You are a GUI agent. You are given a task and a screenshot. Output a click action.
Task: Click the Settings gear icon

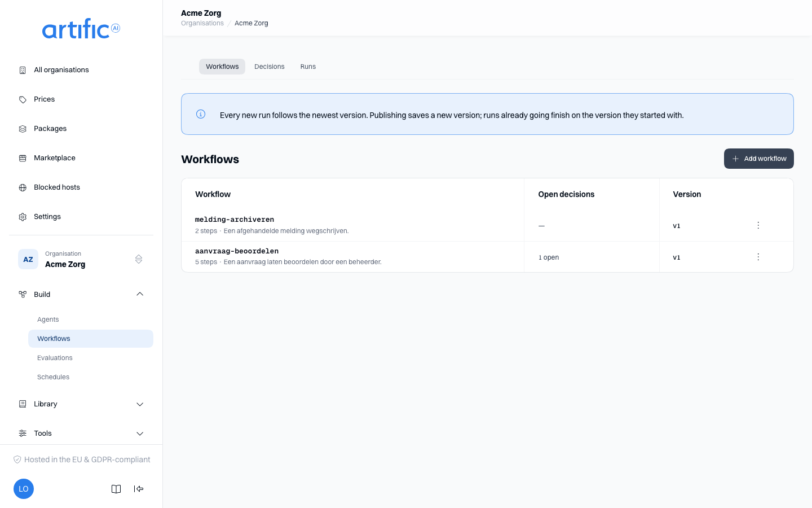(23, 217)
